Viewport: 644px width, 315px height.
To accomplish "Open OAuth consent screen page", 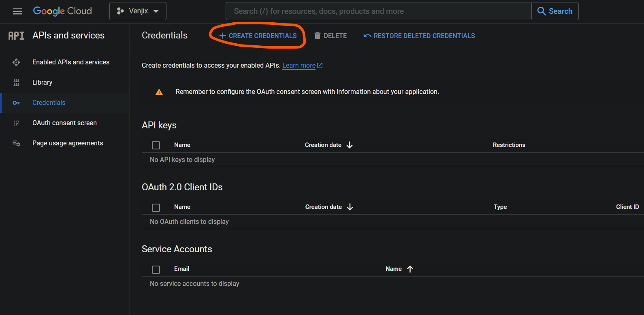I will click(65, 123).
